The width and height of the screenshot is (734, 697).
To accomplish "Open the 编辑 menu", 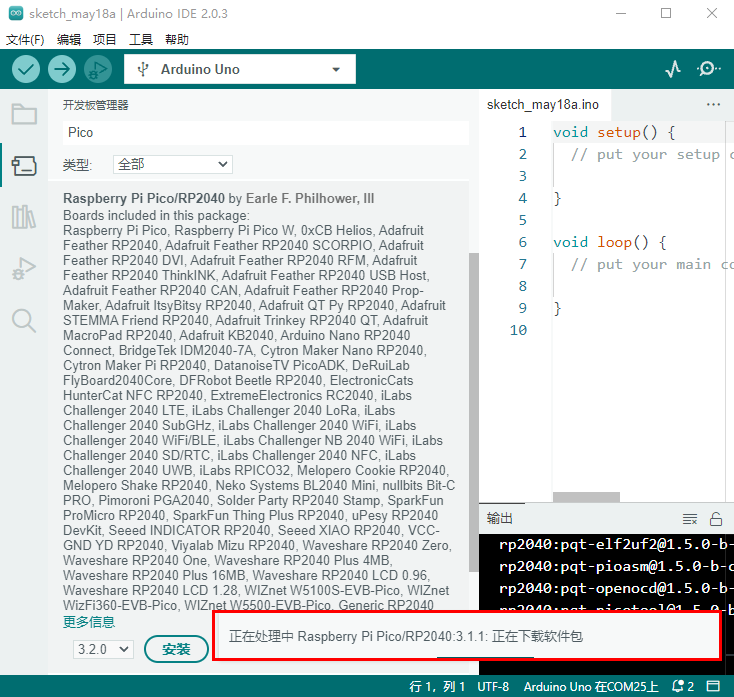I will (x=69, y=39).
